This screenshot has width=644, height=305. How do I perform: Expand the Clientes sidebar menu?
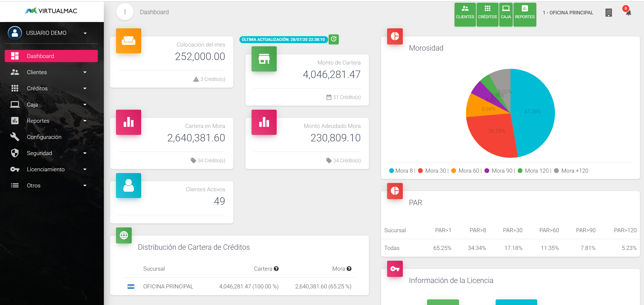(37, 72)
